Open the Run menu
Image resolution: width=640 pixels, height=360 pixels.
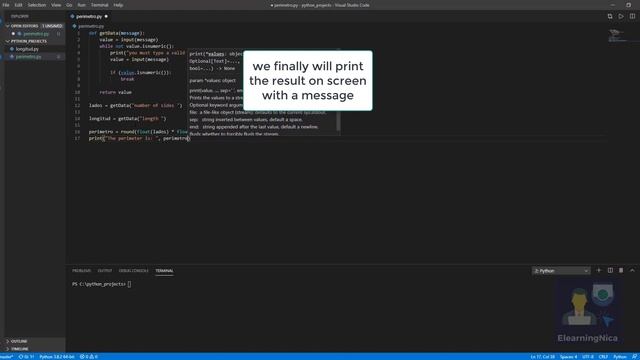(x=82, y=5)
